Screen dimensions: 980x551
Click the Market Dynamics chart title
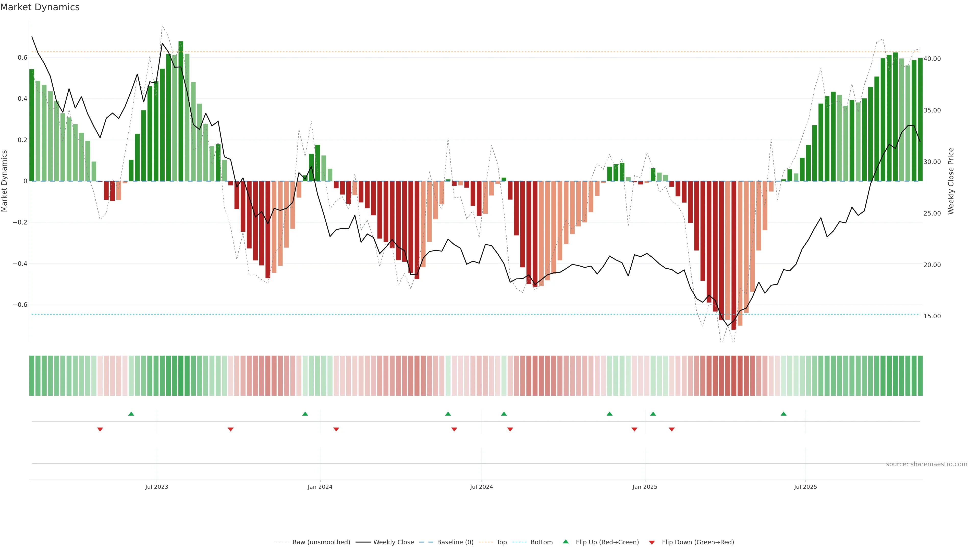pos(40,7)
